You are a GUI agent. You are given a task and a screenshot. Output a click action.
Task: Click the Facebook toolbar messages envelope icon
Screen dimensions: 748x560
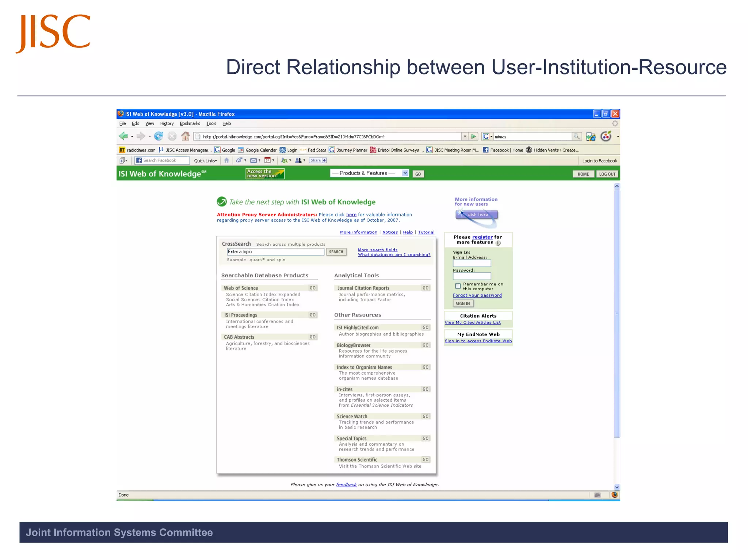click(x=253, y=160)
